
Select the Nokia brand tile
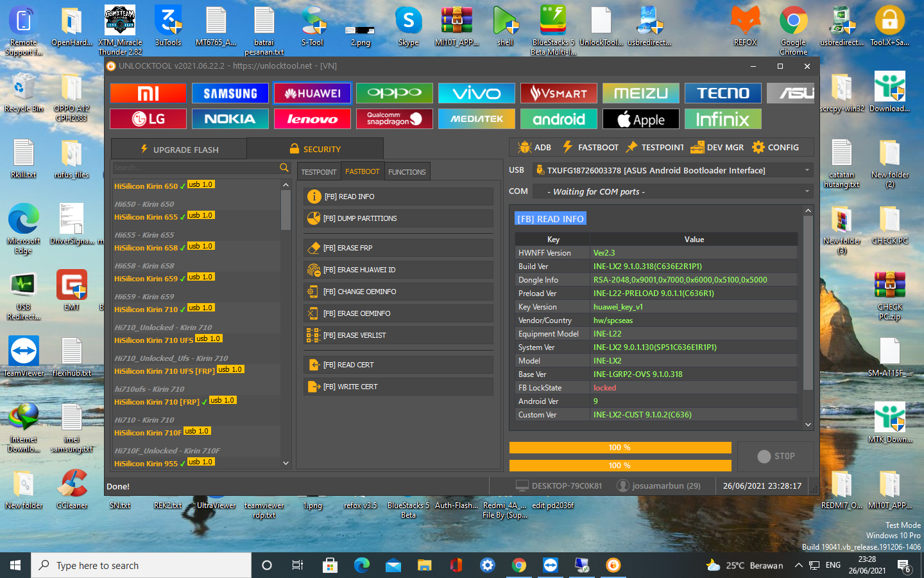[230, 119]
